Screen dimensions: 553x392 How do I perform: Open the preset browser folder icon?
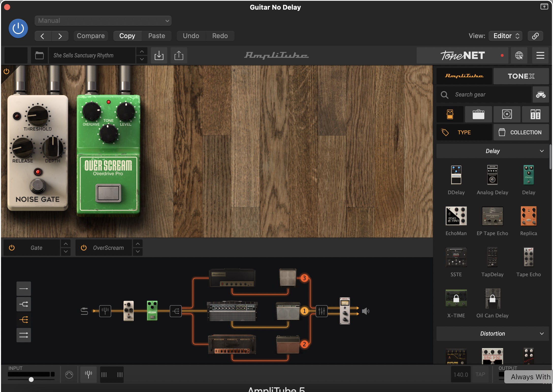click(39, 55)
